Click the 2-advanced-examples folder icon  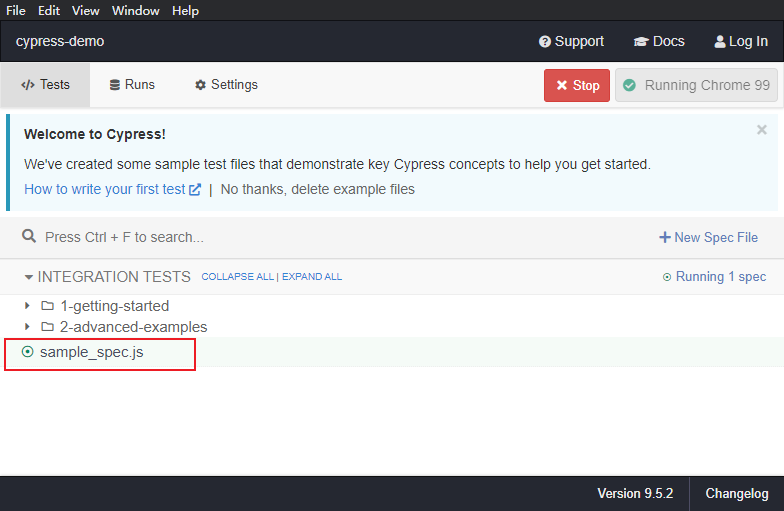coord(48,326)
